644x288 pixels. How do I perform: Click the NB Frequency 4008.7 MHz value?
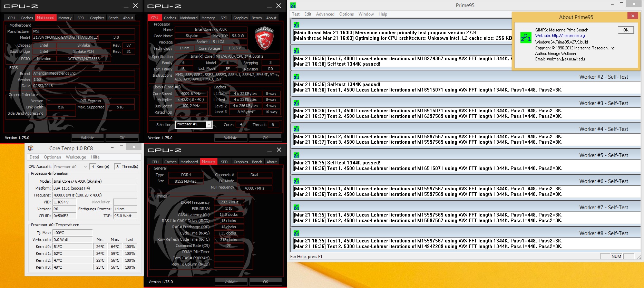click(254, 188)
